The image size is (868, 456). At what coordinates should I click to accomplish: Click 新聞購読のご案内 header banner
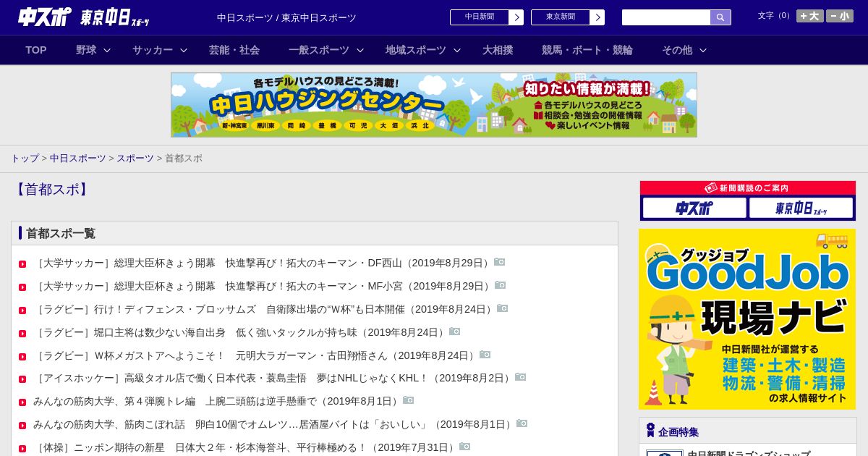tap(748, 188)
